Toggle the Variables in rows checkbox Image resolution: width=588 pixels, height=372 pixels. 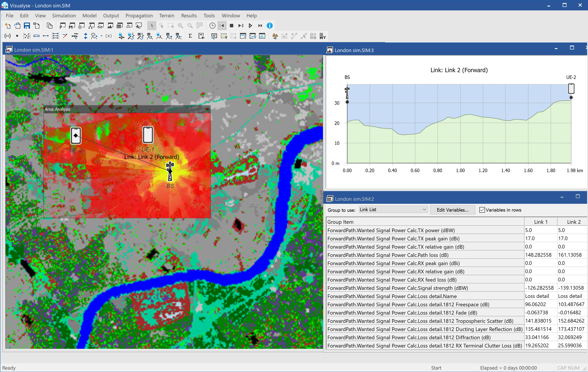pos(482,210)
